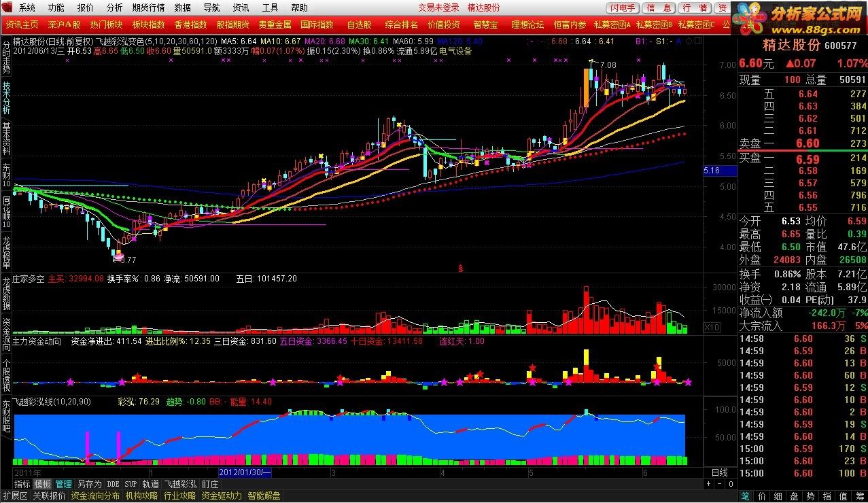Image resolution: width=868 pixels, height=503 pixels.
Task: Click the application logo icon in title bar
Action: tap(7, 7)
